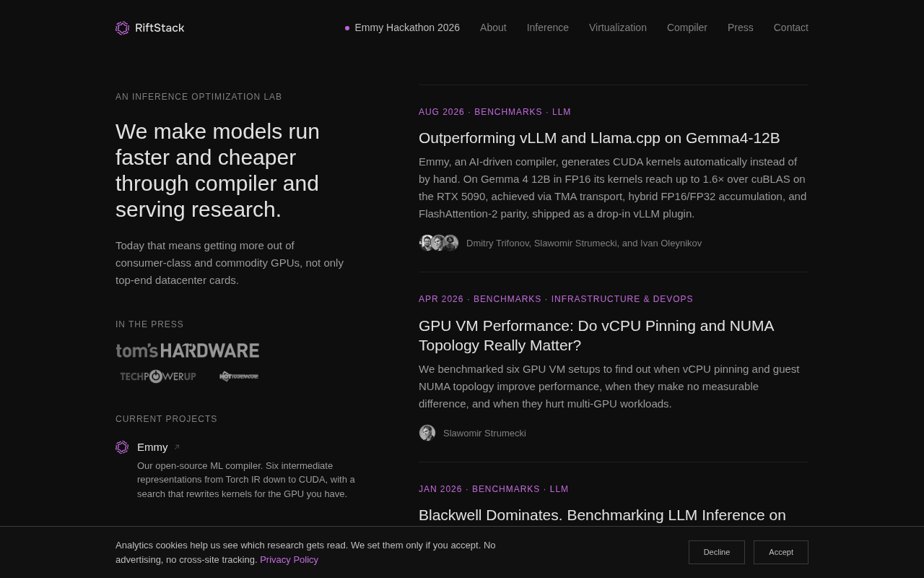Click BENCHMARKS tag on APR 2026 post
The height and width of the screenshot is (578, 924).
[507, 299]
